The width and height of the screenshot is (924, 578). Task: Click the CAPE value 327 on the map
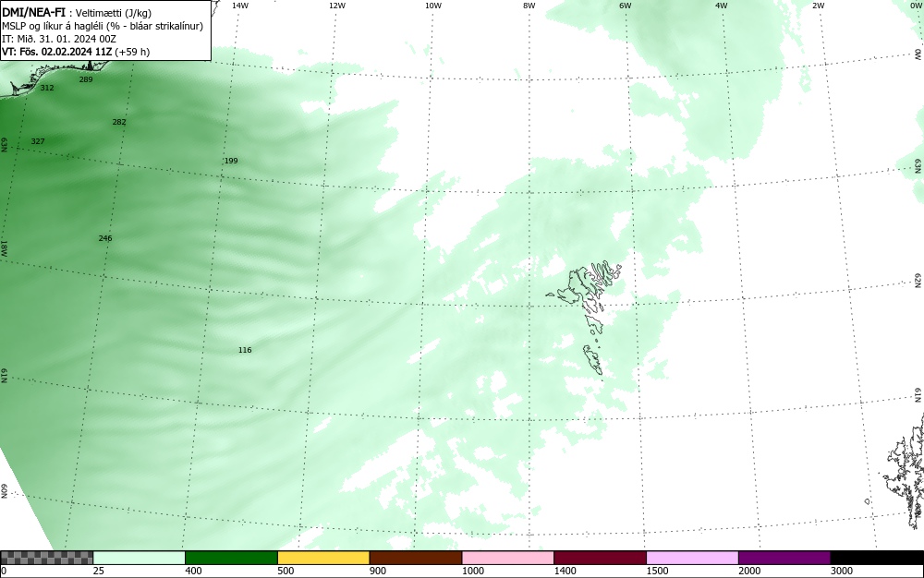click(x=38, y=141)
